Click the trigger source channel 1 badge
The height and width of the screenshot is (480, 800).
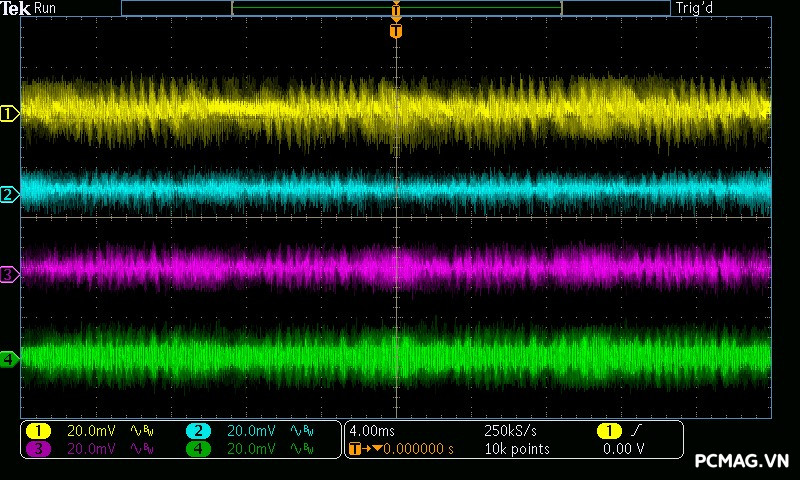click(608, 430)
